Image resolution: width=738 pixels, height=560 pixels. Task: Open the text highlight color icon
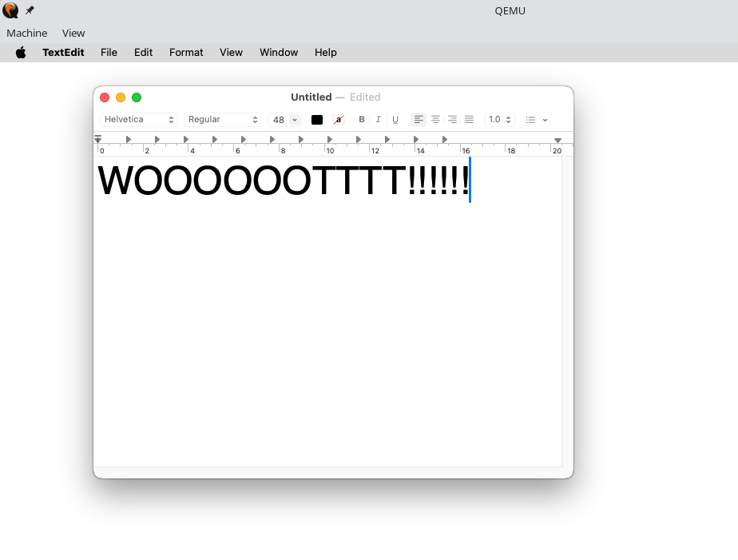339,120
